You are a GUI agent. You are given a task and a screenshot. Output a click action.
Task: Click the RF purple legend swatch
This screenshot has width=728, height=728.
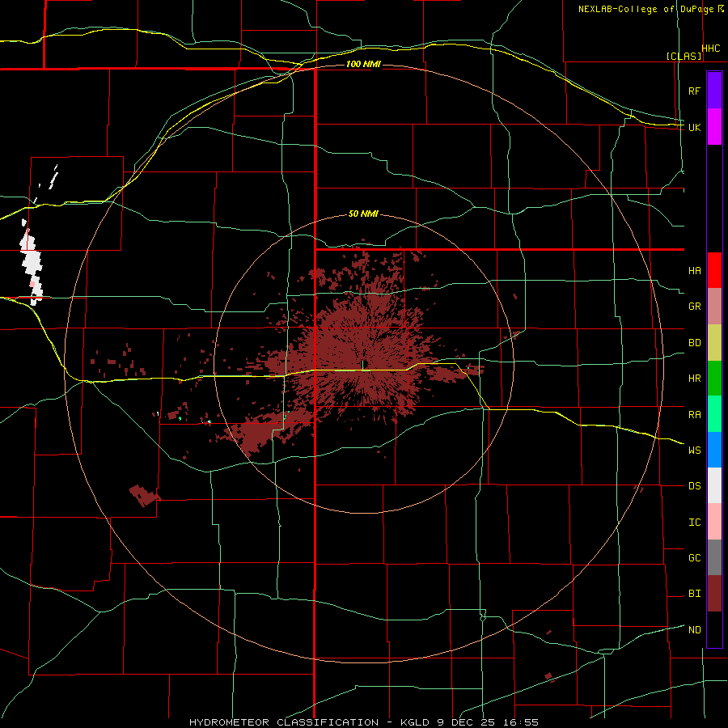[x=714, y=91]
